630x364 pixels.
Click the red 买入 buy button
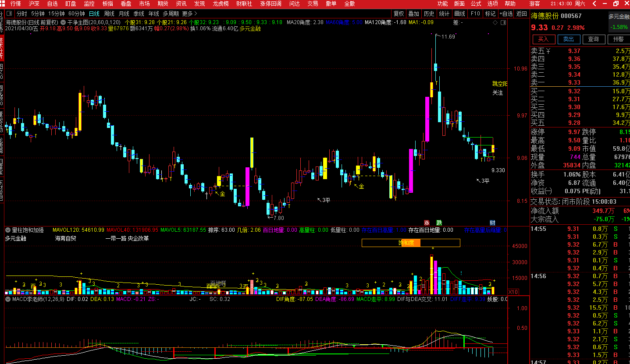click(x=544, y=39)
